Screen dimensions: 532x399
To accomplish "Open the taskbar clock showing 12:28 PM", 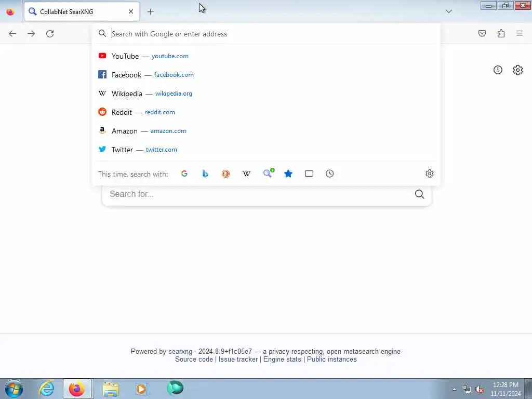I will 506,389.
